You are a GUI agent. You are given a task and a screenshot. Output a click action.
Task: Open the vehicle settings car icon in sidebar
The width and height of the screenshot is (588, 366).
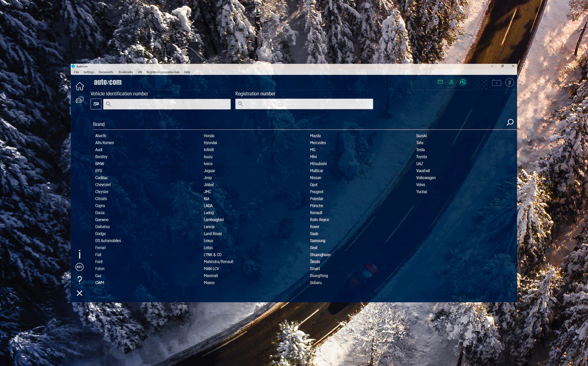coord(80,100)
